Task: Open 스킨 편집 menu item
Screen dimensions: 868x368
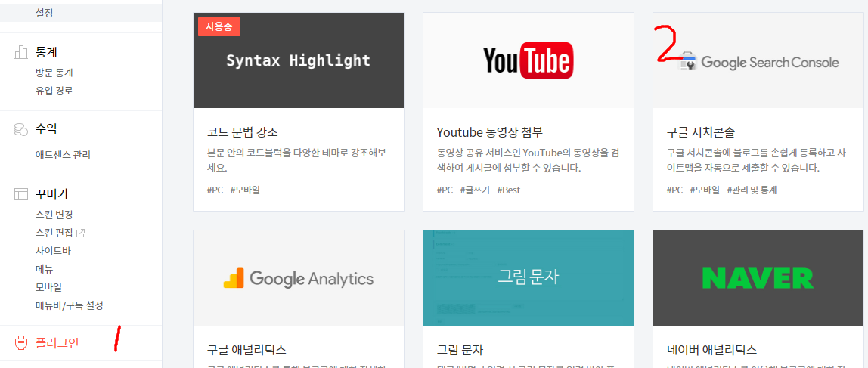Action: click(54, 233)
